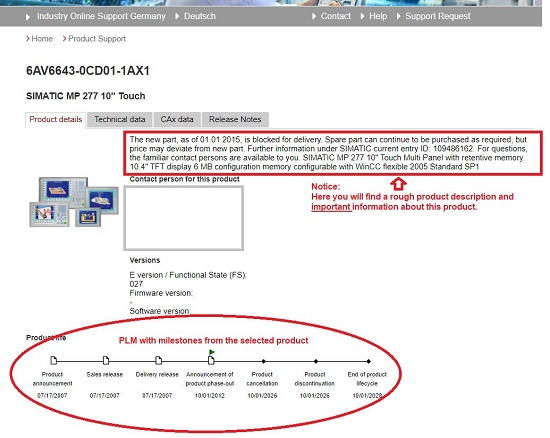The width and height of the screenshot is (550, 438).
Task: Switch to the CAx data tab
Action: point(177,120)
